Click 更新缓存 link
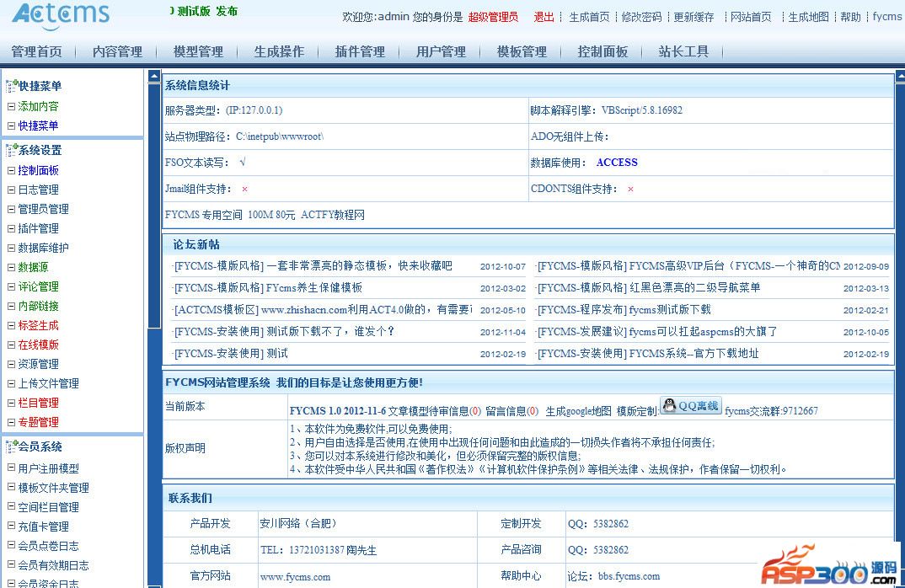This screenshot has width=905, height=588. pyautogui.click(x=693, y=18)
